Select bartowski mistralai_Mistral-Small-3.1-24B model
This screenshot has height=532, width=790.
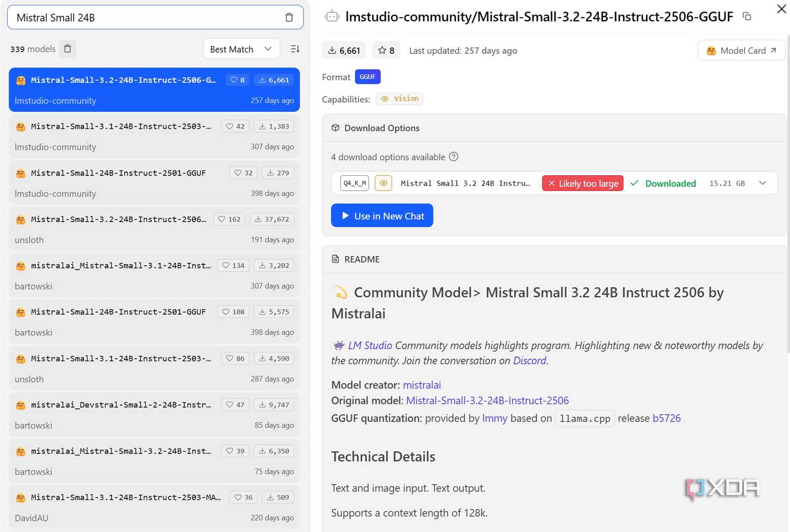154,275
